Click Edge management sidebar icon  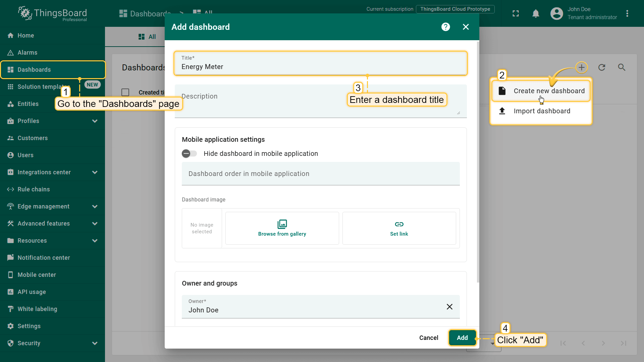point(10,206)
